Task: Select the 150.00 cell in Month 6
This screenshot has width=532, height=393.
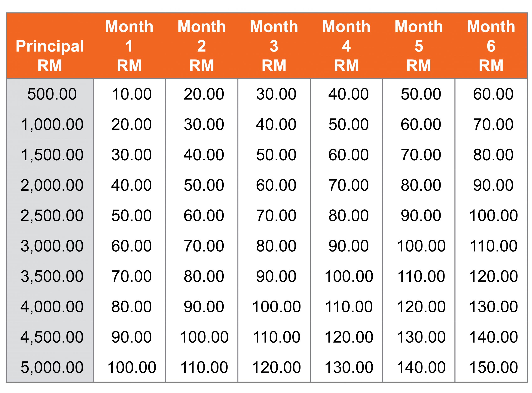Action: tap(493, 367)
